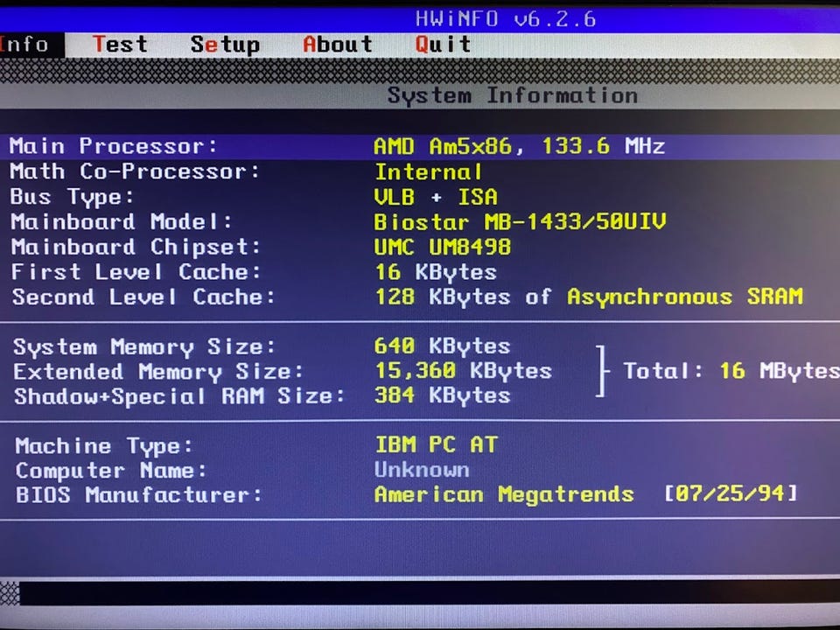Viewport: 840px width, 630px height.
Task: Click the American Megatrends value
Action: (x=504, y=493)
